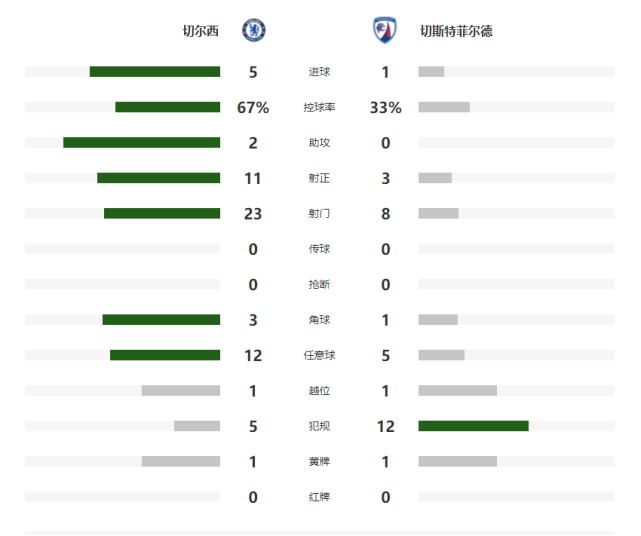Open the 切尔西 team name link
This screenshot has height=536, width=641.
point(200,31)
